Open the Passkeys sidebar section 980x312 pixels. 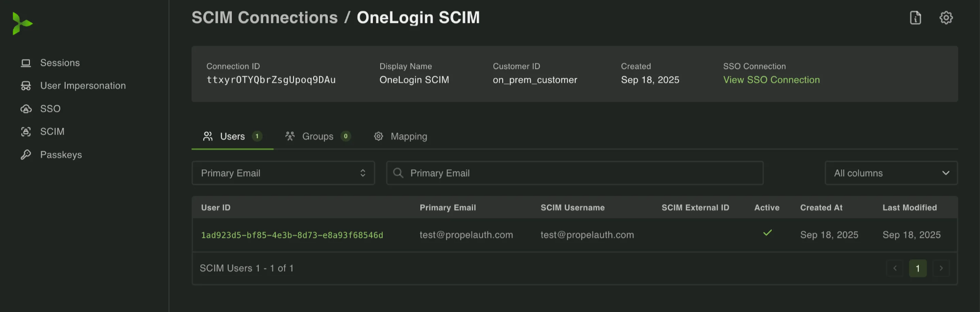[61, 154]
